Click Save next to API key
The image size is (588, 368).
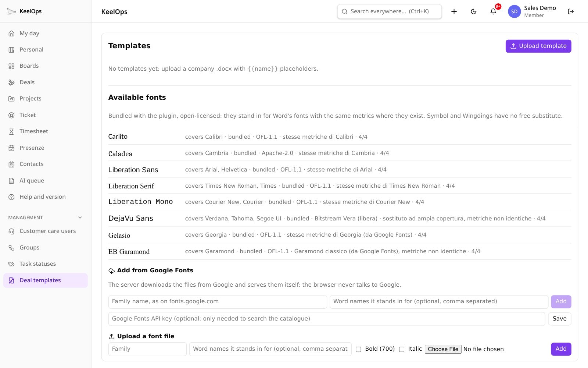(x=559, y=319)
